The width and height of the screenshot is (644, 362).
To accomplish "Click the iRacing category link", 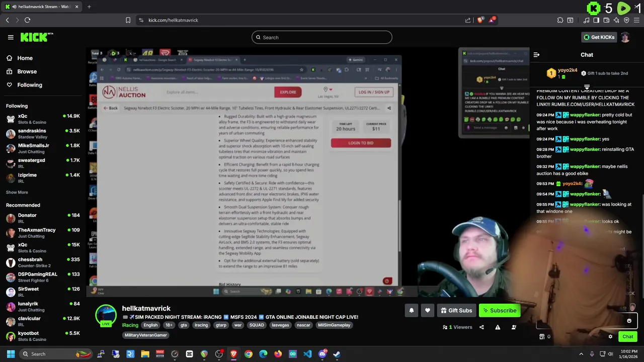I will (x=130, y=325).
